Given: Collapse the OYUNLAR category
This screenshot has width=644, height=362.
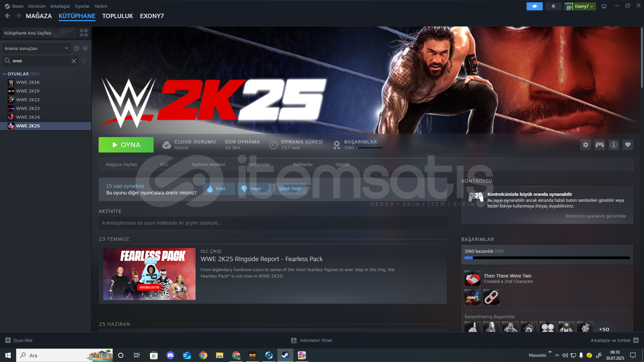Looking at the screenshot, I should pyautogui.click(x=4, y=74).
